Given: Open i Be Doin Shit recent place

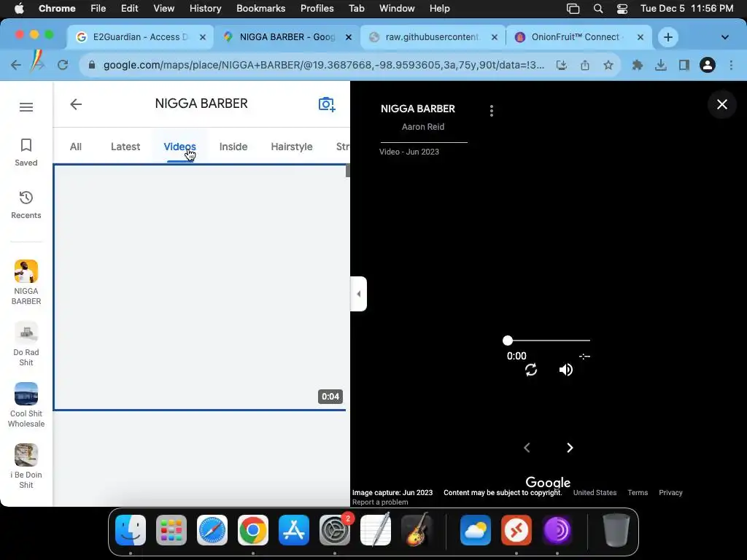Looking at the screenshot, I should point(26,467).
